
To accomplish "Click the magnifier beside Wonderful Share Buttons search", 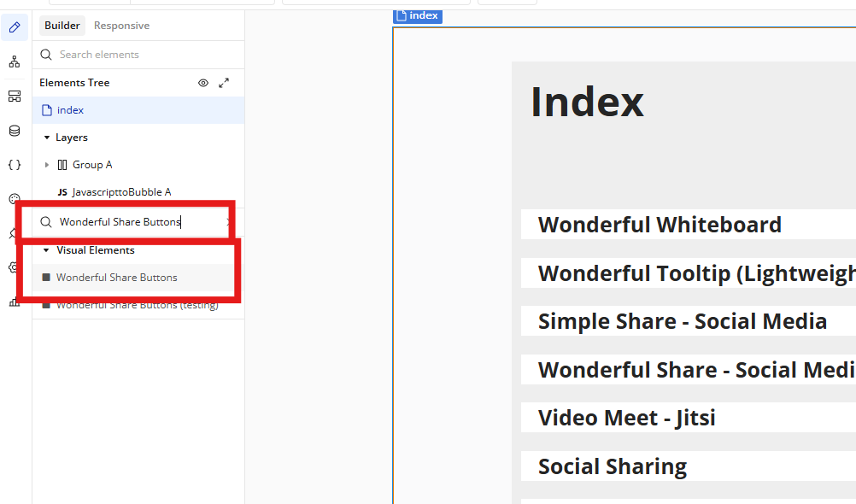I will coord(46,222).
